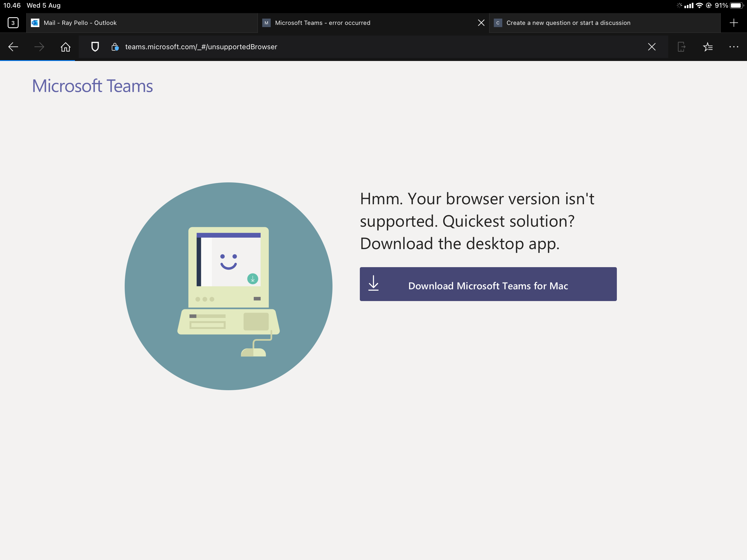
Task: Go forward to the next page
Action: pos(39,46)
